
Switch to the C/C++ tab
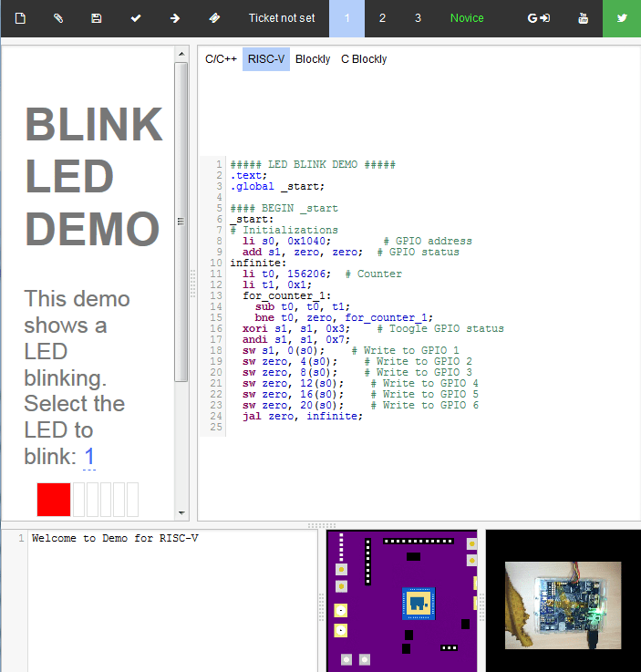(x=221, y=59)
